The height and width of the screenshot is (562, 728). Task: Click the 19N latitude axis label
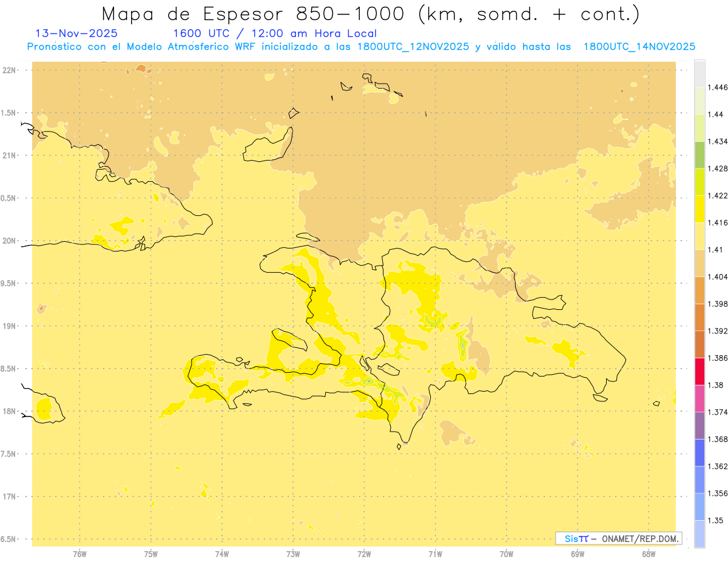click(x=8, y=326)
